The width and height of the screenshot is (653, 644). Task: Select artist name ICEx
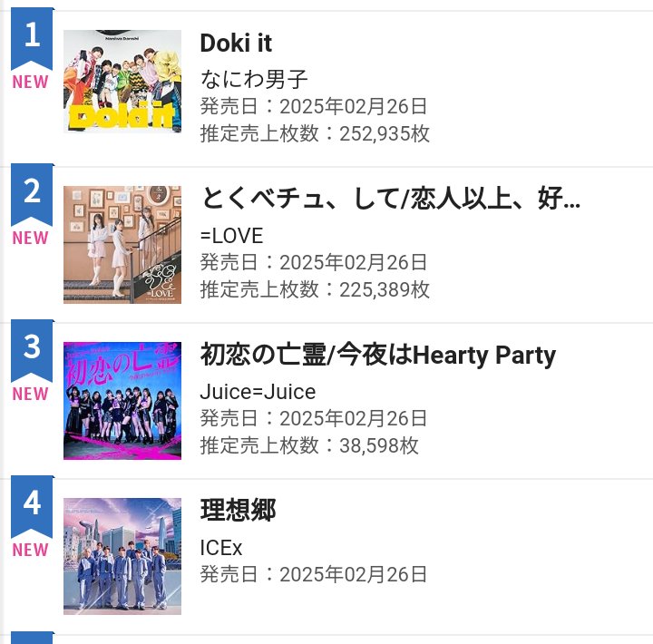220,548
